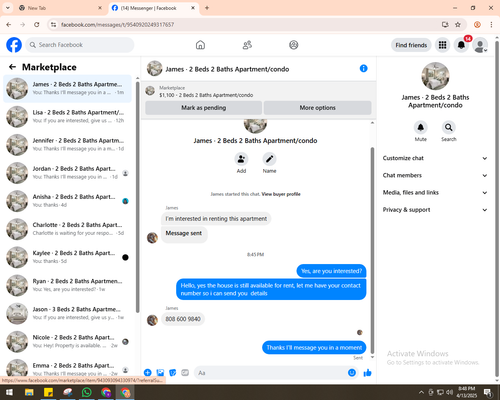
Task: Search in conversation using magnifier icon
Action: pyautogui.click(x=449, y=127)
